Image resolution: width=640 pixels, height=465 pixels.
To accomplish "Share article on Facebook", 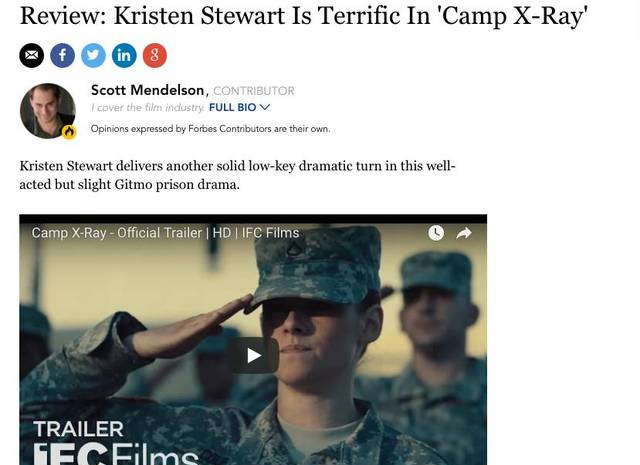I will (x=62, y=55).
